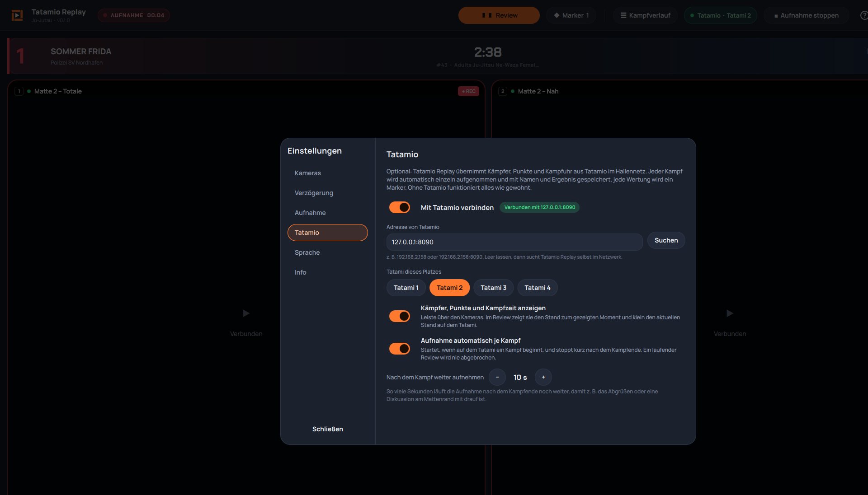Select Tatami 4
Screen dimensions: 868x495
coord(537,288)
